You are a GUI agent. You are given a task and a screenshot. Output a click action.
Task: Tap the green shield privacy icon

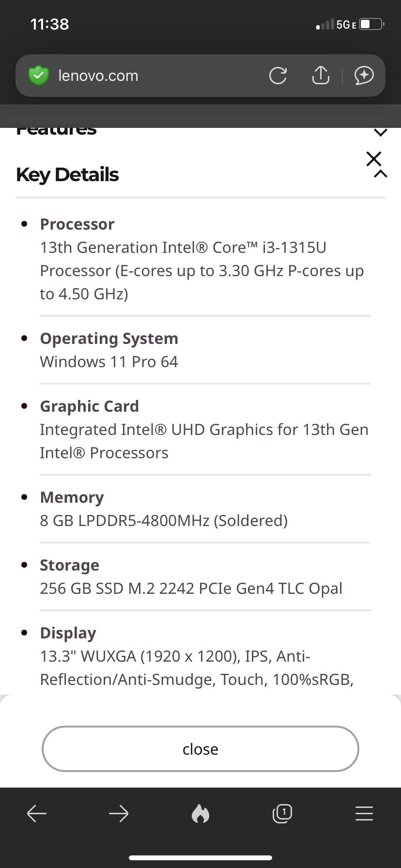[38, 76]
